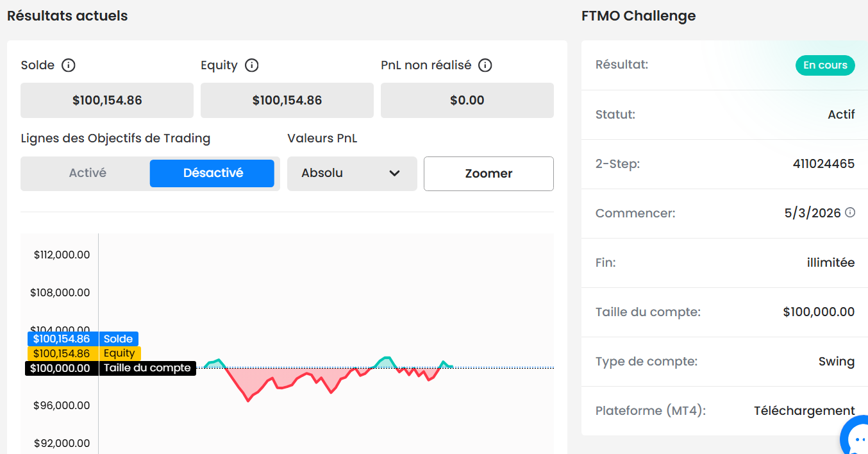Click the FTMO Challenge heading
The image size is (868, 454).
pos(638,16)
